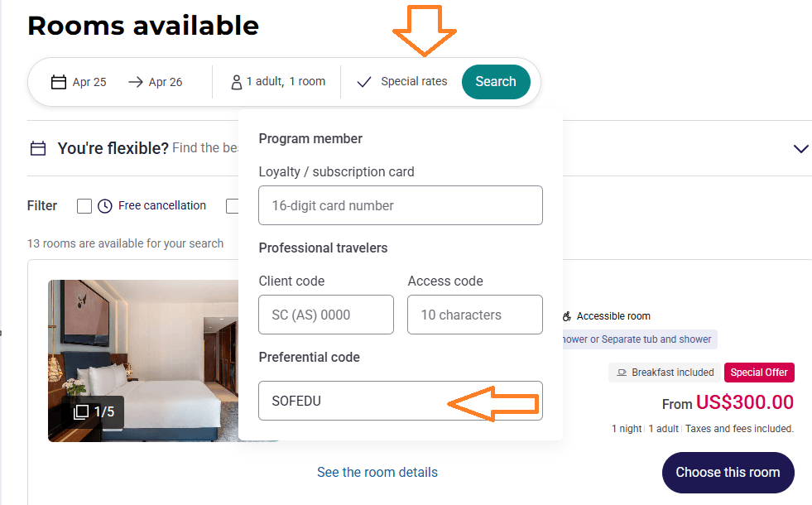Image resolution: width=812 pixels, height=505 pixels.
Task: Focus the Loyalty card number field
Action: tap(401, 205)
